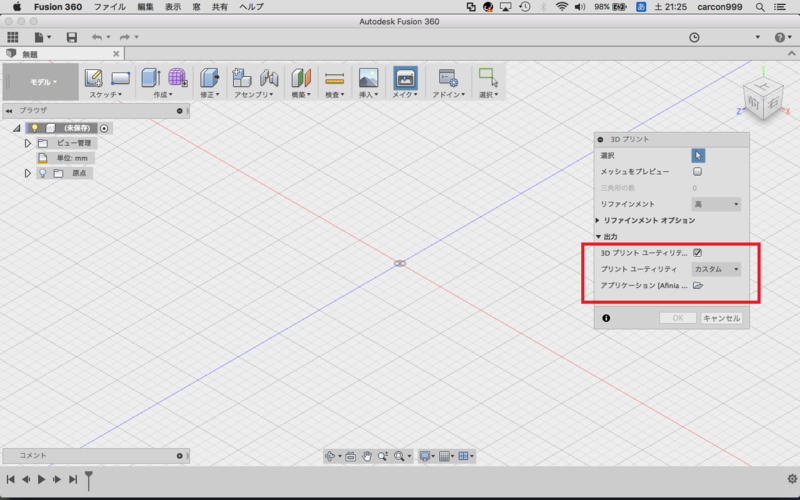The height and width of the screenshot is (500, 800).
Task: Toggle the origin folder light bulb
Action: 43,173
